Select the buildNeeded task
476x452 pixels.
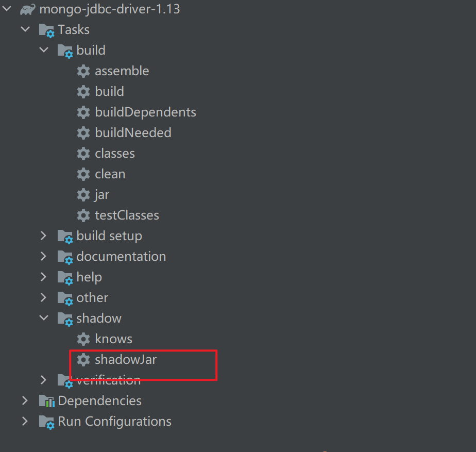pos(133,132)
